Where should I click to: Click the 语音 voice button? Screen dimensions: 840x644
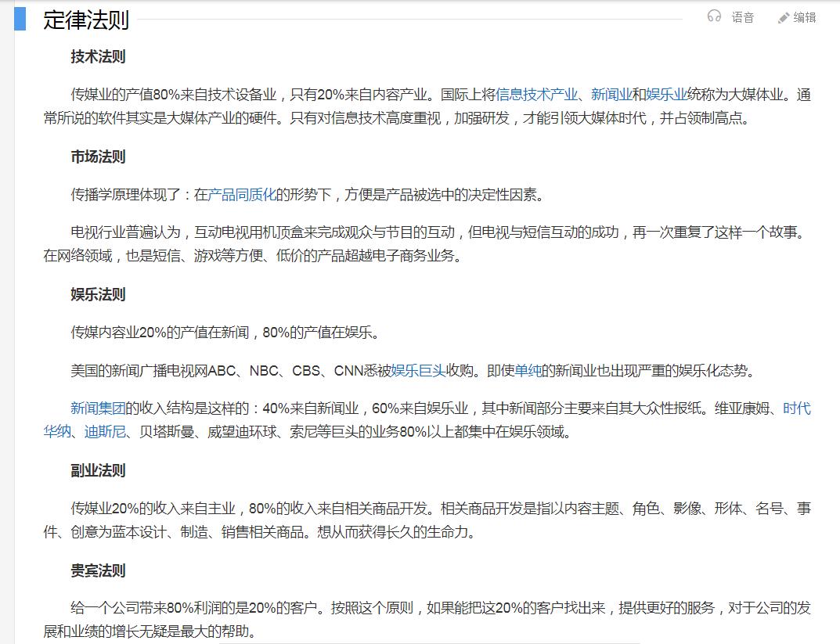click(x=741, y=17)
